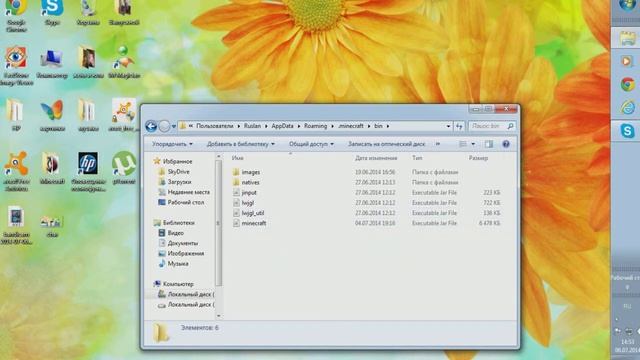Select the images folder icon
This screenshot has height=360, width=640.
[x=236, y=172]
